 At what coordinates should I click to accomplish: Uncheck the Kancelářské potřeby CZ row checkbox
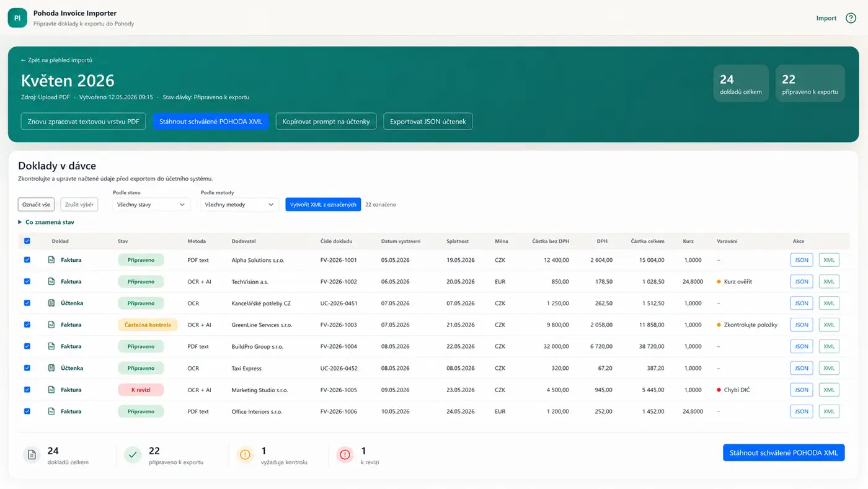[x=27, y=303]
